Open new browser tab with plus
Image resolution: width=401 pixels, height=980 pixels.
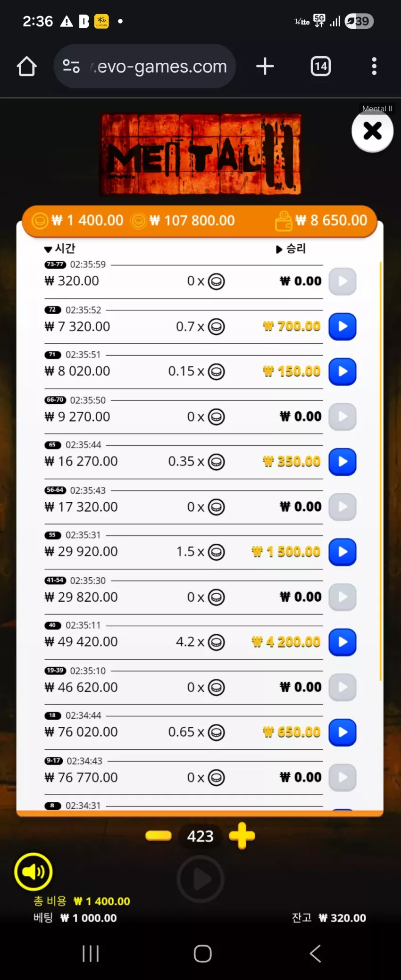(x=265, y=66)
